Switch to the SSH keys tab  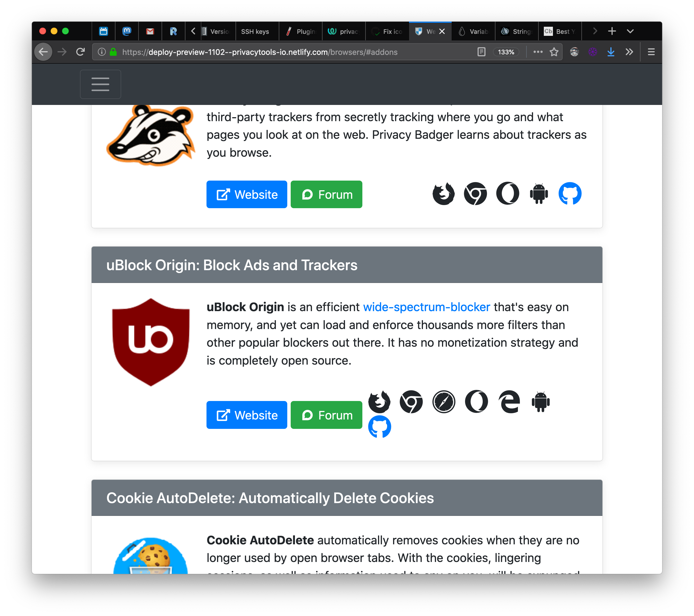point(255,32)
